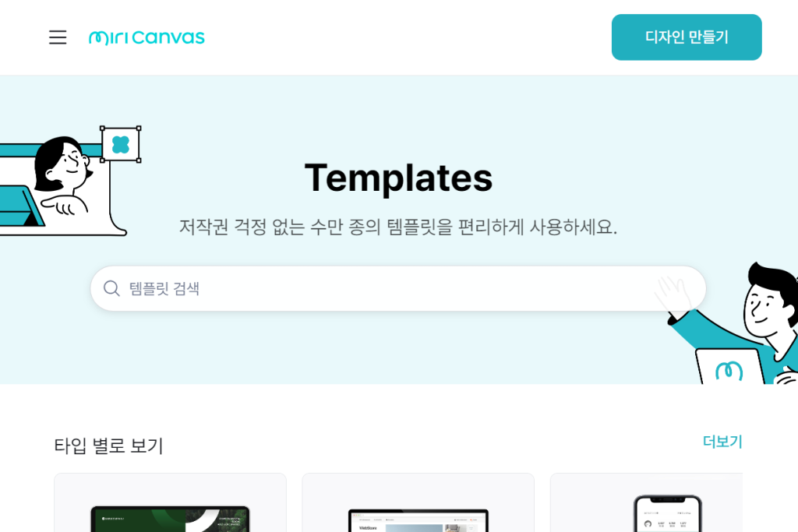Click the clover image icon in the frame

(120, 144)
